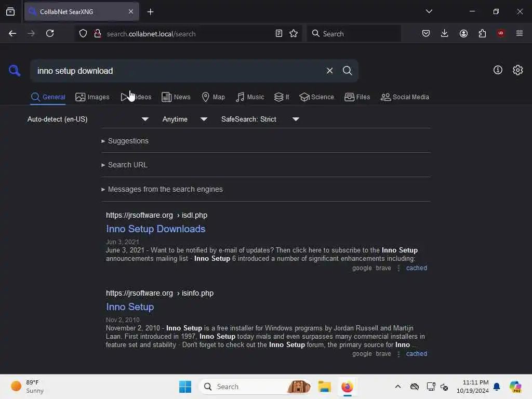Open the Firefox hamburger menu

[x=520, y=33]
